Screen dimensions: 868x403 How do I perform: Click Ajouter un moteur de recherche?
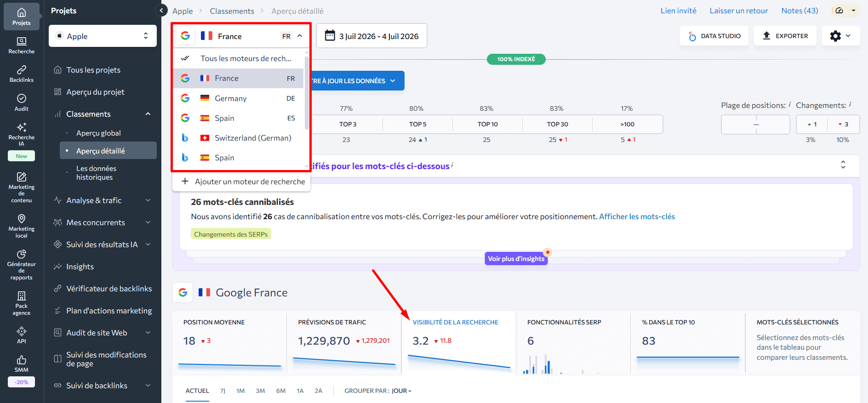tap(243, 182)
